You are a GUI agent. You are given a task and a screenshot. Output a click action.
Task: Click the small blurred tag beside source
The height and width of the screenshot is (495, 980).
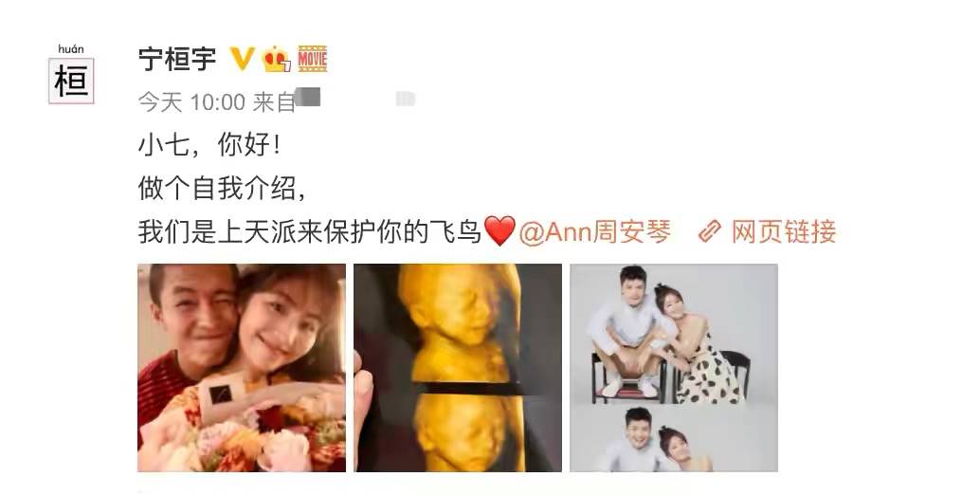[x=405, y=99]
